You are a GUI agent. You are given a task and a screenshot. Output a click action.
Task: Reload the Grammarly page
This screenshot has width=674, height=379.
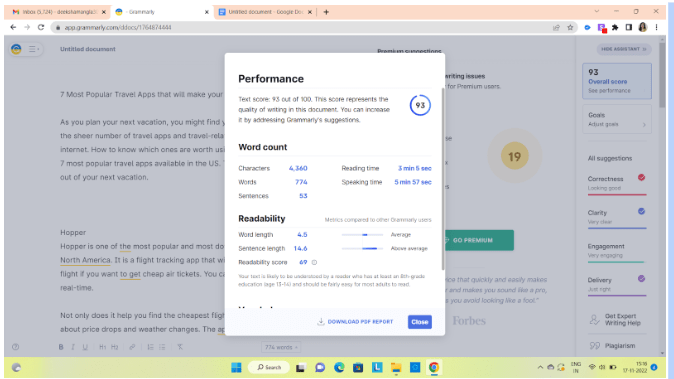[x=41, y=28]
